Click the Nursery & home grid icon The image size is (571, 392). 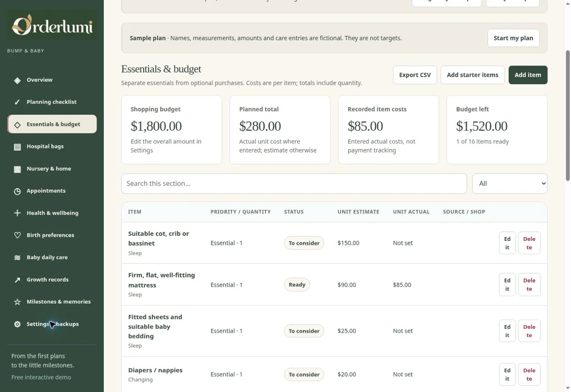click(x=17, y=169)
